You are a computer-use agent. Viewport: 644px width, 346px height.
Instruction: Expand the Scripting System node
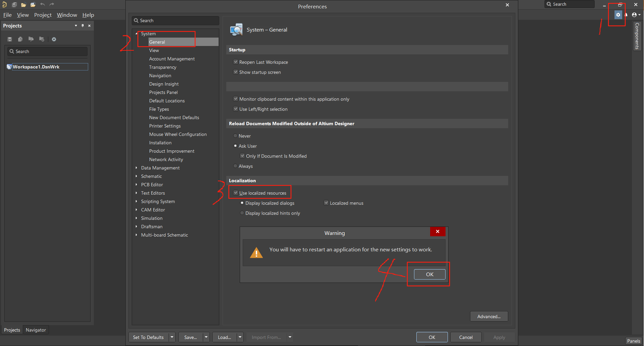pyautogui.click(x=136, y=201)
